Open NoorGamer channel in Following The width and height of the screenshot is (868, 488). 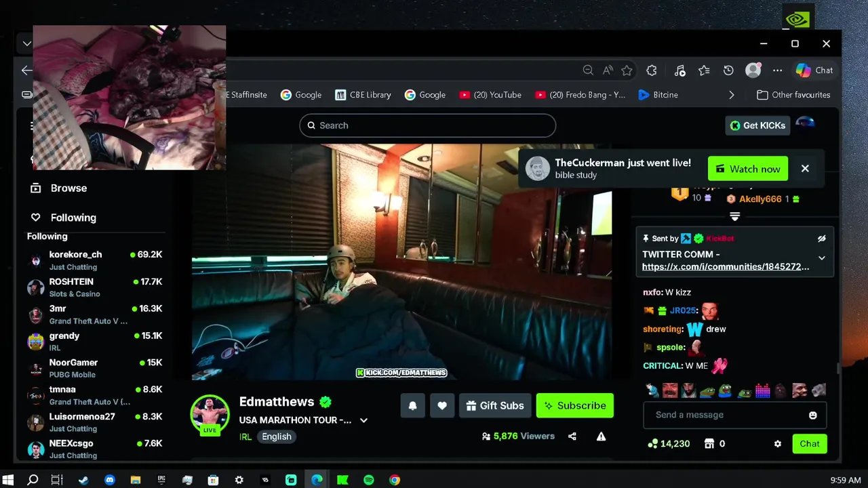(x=95, y=368)
